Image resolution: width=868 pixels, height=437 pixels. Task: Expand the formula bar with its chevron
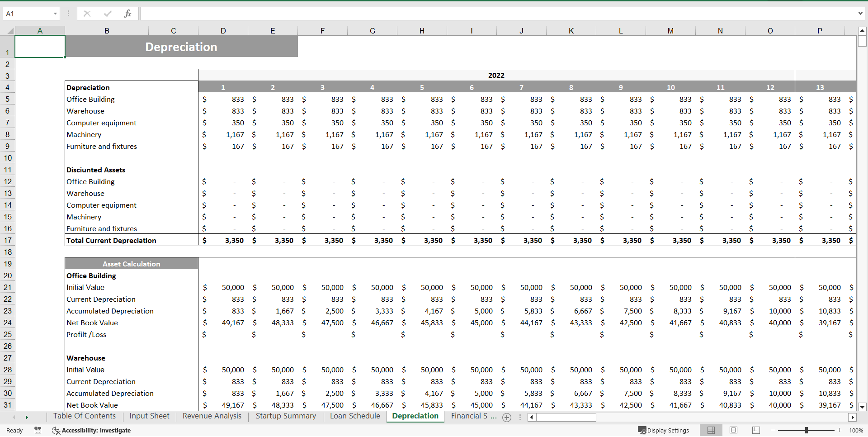pos(861,14)
